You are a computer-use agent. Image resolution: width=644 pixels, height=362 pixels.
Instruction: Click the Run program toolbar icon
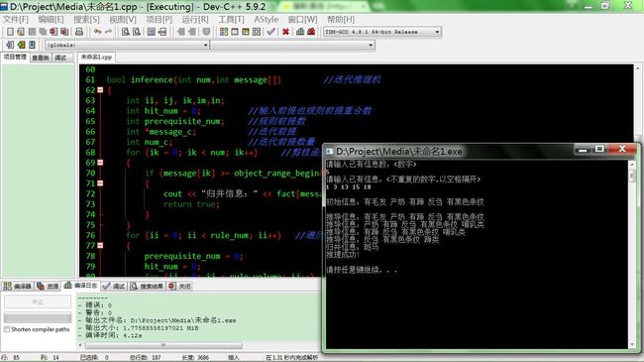coord(235,32)
